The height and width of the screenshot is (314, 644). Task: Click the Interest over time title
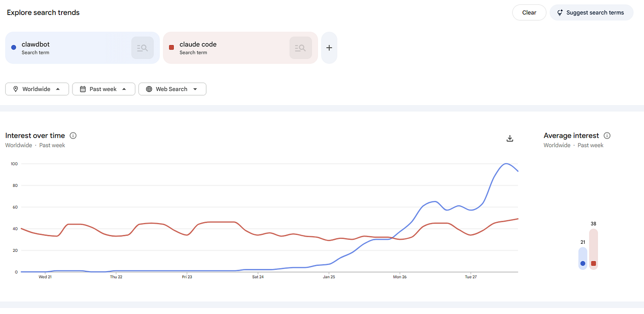(35, 136)
